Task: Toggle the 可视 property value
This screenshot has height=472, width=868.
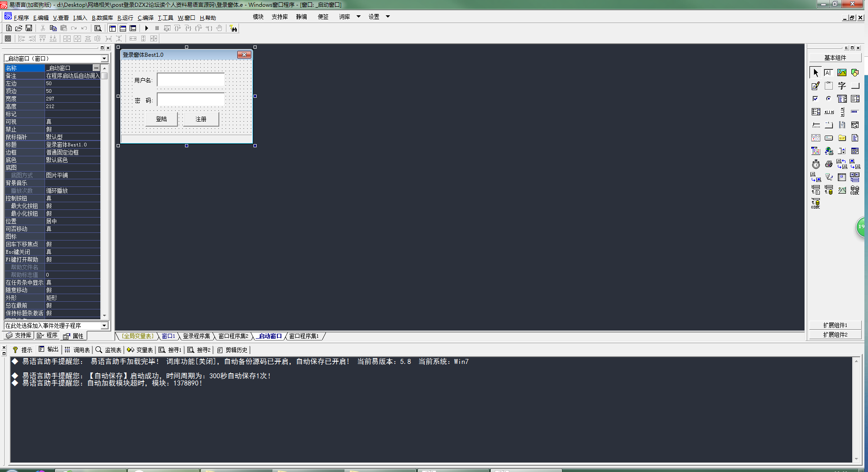Action: (72, 122)
